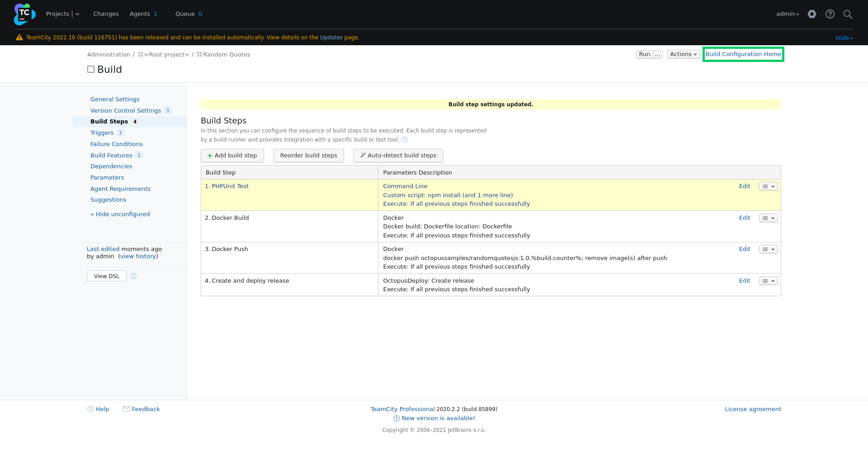This screenshot has width=868, height=450.
Task: Open Agent Requirements settings
Action: (x=120, y=189)
